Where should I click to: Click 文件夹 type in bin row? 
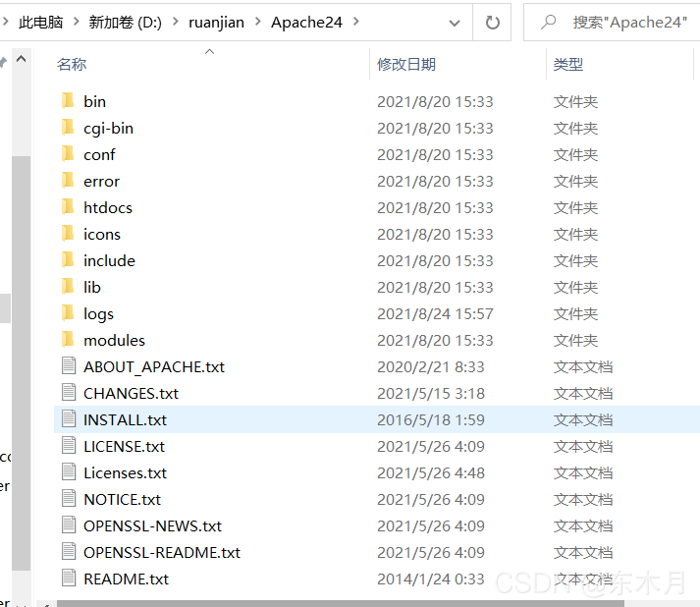pyautogui.click(x=575, y=102)
